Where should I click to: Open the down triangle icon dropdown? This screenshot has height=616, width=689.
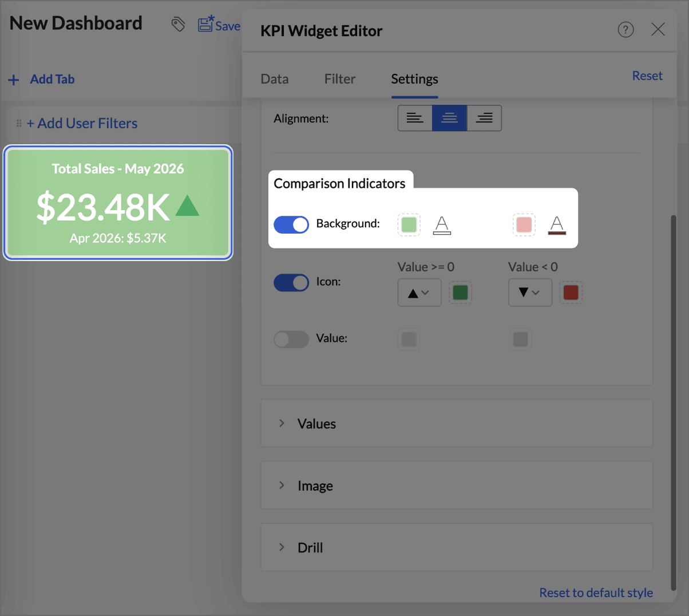tap(530, 293)
